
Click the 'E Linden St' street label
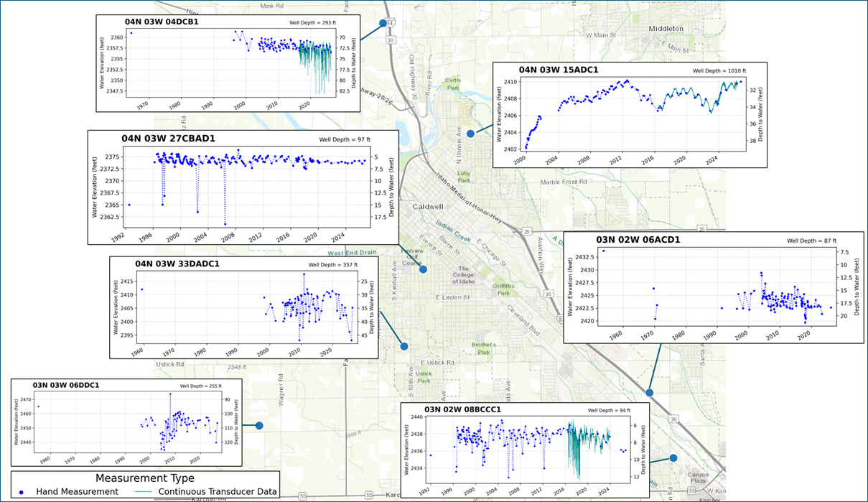[x=453, y=297]
